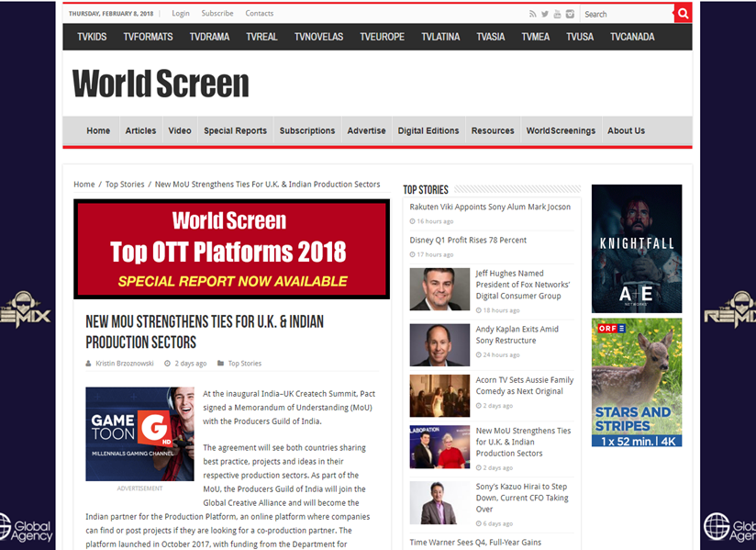
Task: Open the Special Reports menu
Action: 235,130
